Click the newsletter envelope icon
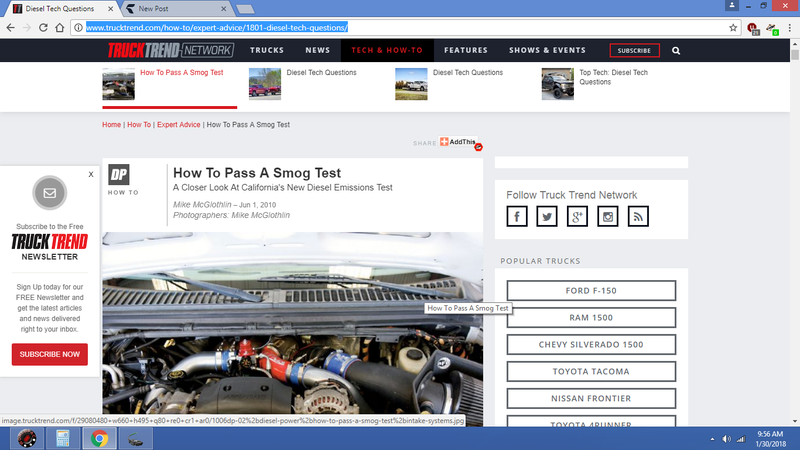Screen dimensions: 800x450 (x=49, y=193)
